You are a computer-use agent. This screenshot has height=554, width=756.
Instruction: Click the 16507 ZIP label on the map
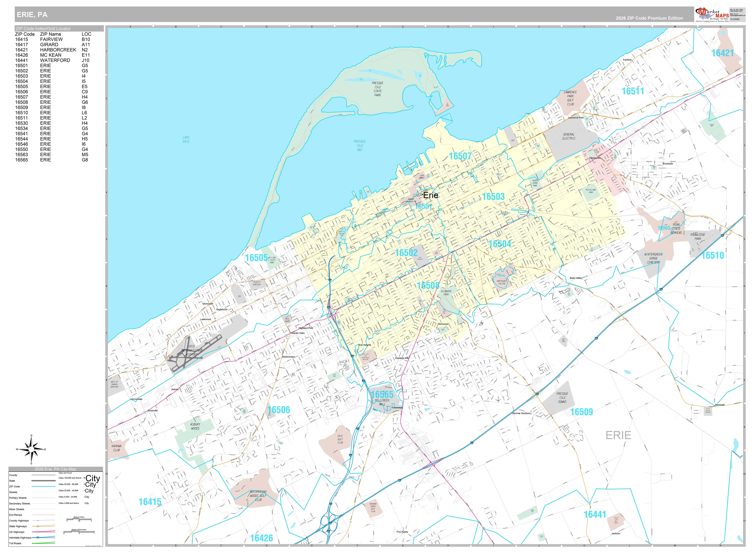(x=460, y=156)
